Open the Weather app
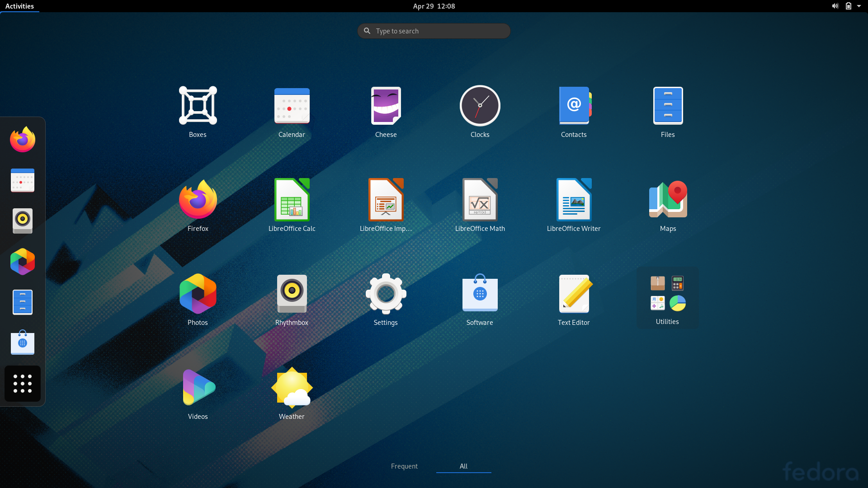868x488 pixels. coord(292,394)
